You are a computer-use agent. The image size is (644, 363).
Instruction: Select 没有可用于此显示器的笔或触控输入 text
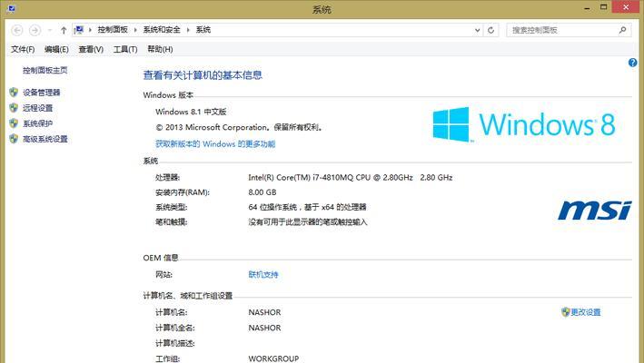308,222
